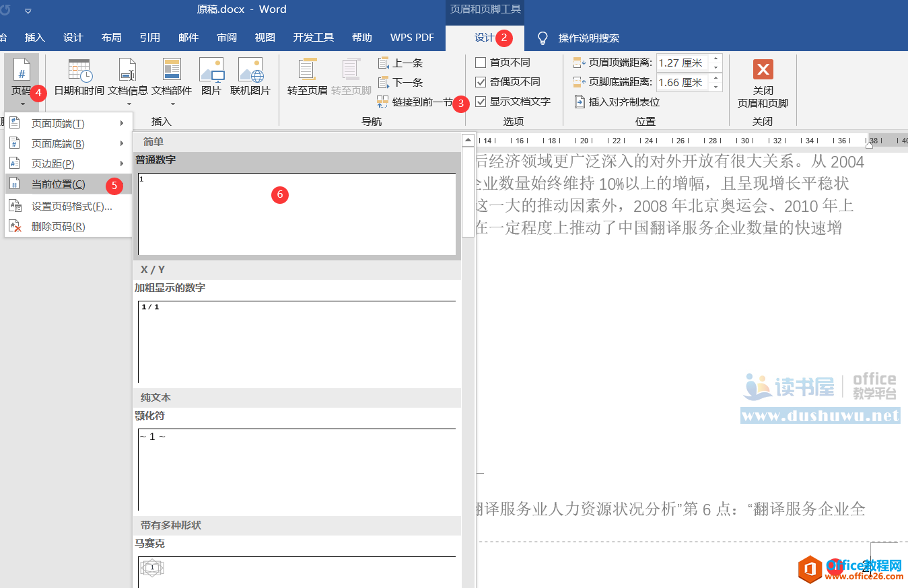Edit footer bottom distance field
Image resolution: width=908 pixels, height=588 pixels.
pos(683,82)
